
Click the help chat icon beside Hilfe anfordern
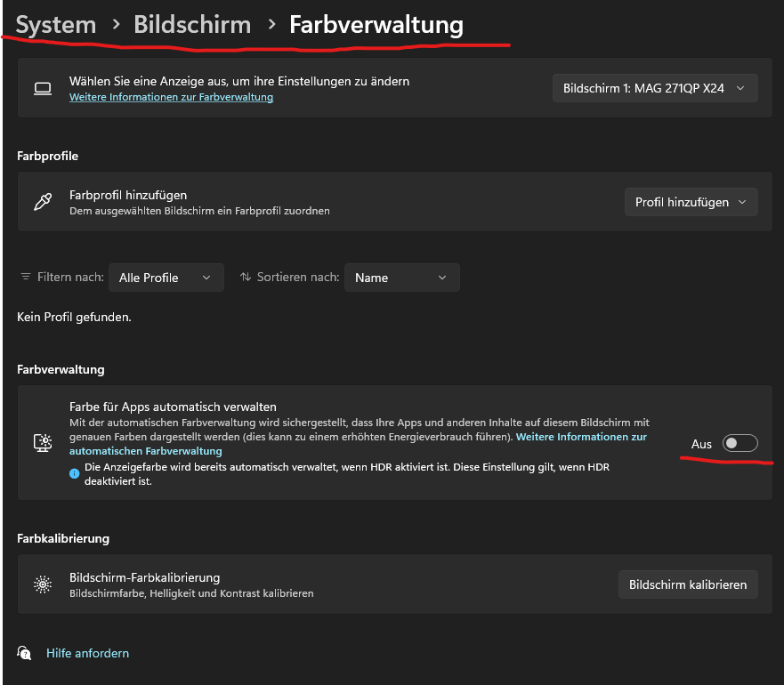coord(24,653)
